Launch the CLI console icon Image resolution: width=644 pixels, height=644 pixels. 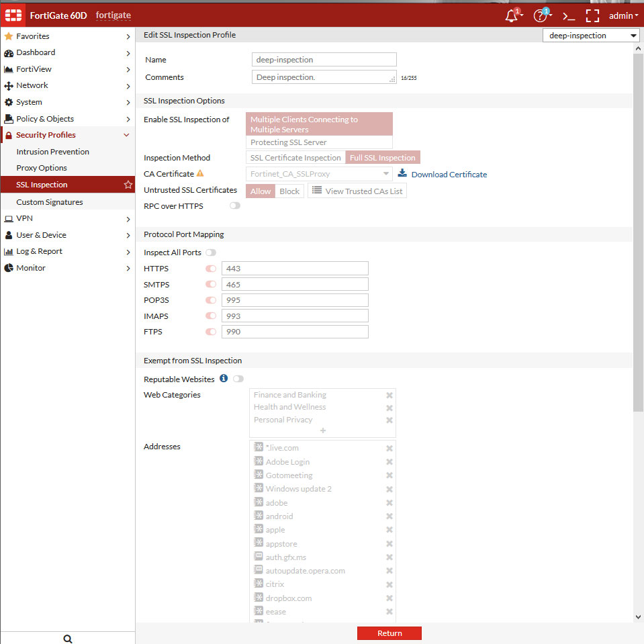pyautogui.click(x=569, y=16)
